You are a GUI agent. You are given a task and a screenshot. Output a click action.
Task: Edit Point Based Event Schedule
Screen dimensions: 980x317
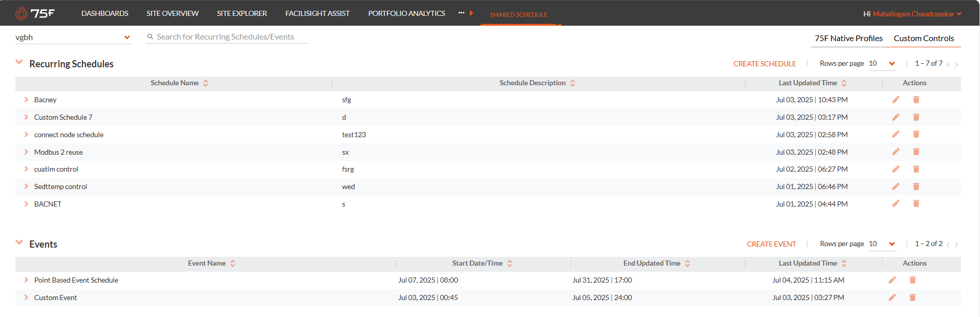click(892, 280)
